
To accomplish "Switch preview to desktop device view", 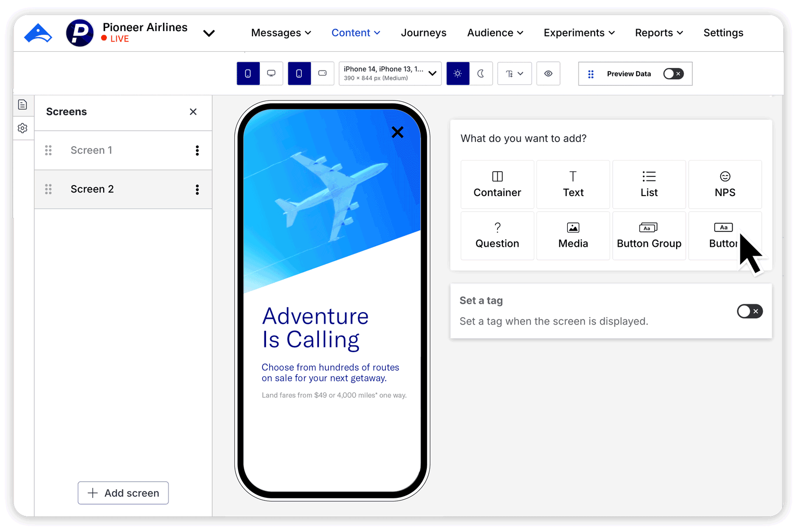I will 271,74.
